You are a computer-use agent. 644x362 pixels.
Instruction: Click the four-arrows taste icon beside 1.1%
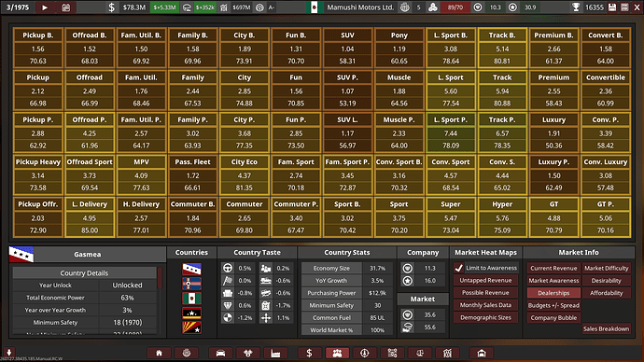point(266,317)
